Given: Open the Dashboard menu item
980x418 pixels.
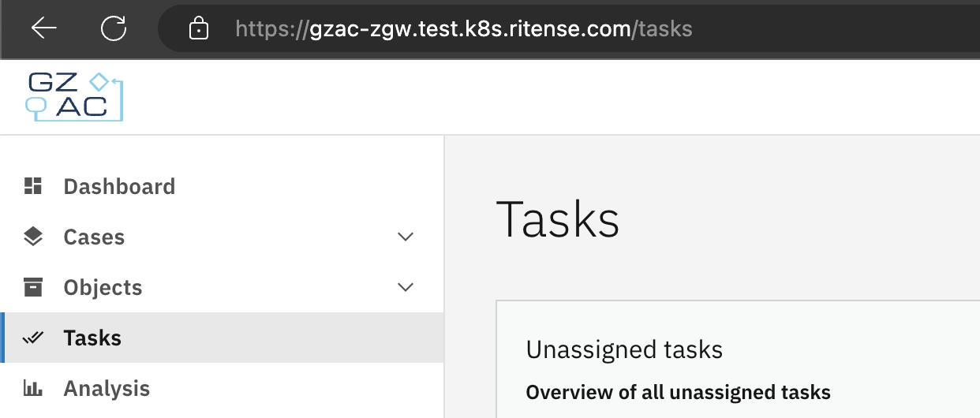Looking at the screenshot, I should tap(119, 187).
